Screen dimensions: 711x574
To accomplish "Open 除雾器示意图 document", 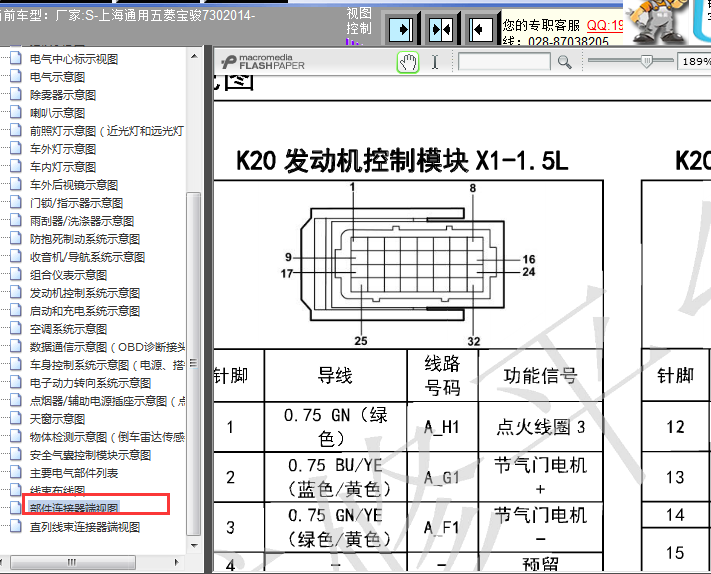I will pyautogui.click(x=63, y=95).
